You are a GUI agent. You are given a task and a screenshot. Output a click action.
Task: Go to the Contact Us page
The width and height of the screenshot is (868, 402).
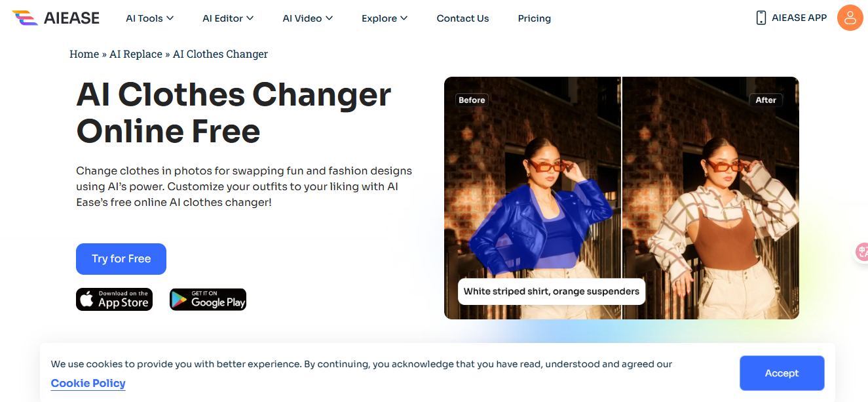point(462,18)
